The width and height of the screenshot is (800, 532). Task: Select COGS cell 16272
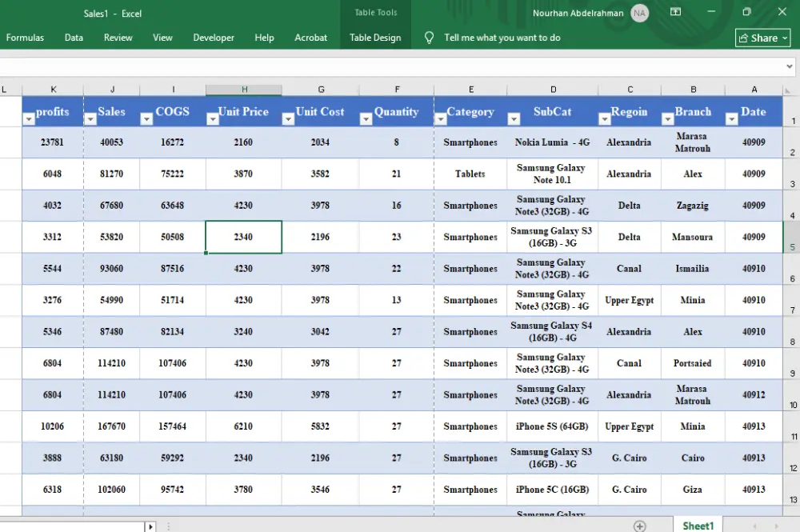pos(173,142)
